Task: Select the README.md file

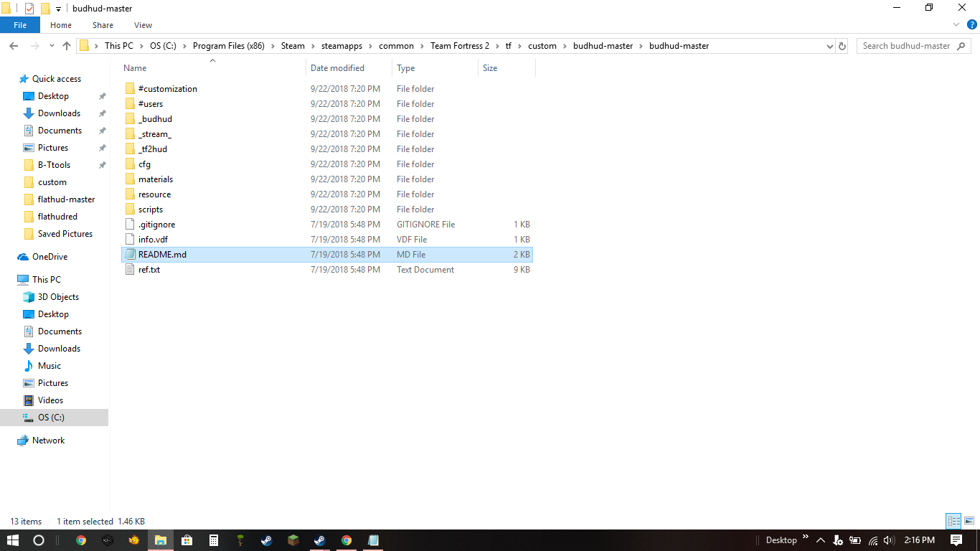Action: click(326, 255)
